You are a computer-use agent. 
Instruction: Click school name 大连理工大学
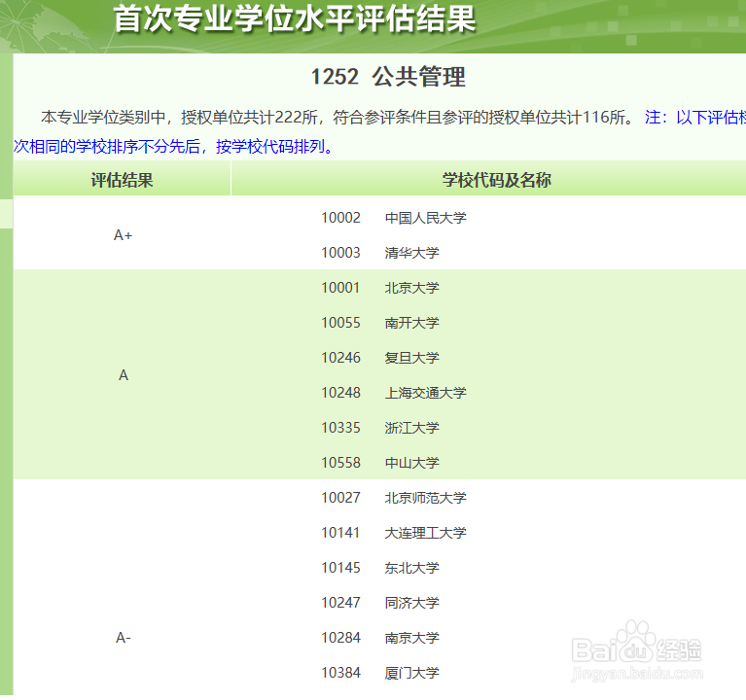pyautogui.click(x=425, y=533)
